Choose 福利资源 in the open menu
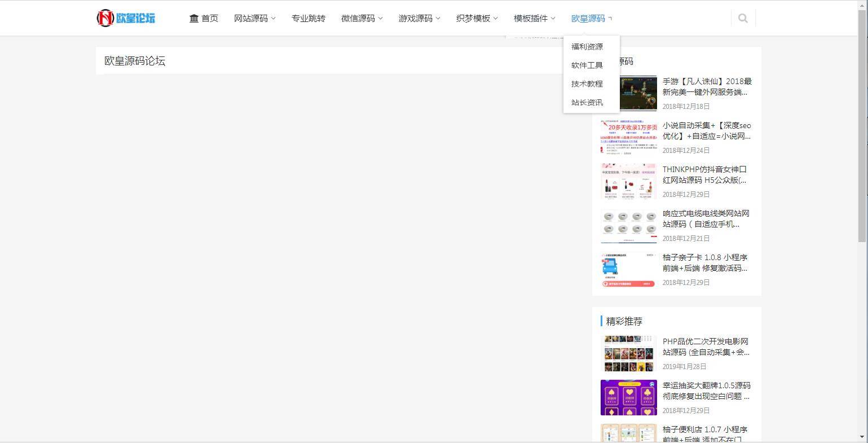The width and height of the screenshot is (868, 443). pyautogui.click(x=587, y=46)
